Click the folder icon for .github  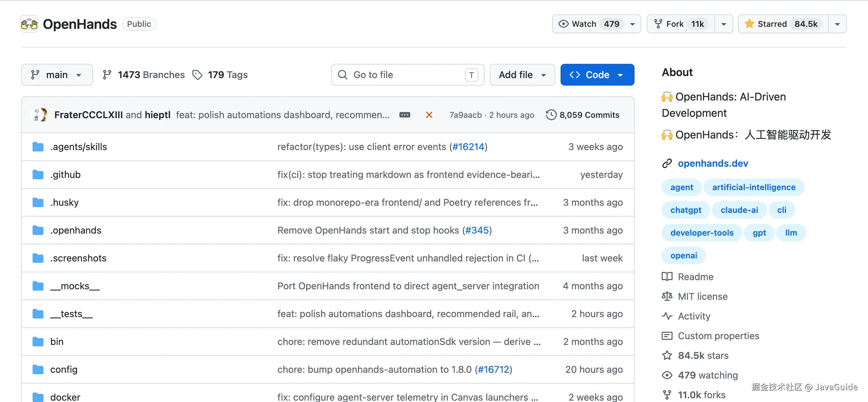coord(38,175)
